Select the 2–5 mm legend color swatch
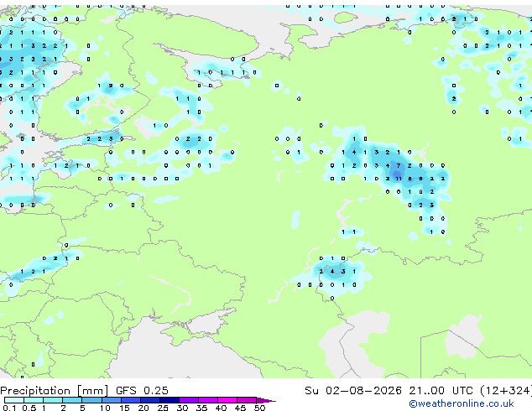The width and height of the screenshot is (532, 411). coord(72,400)
